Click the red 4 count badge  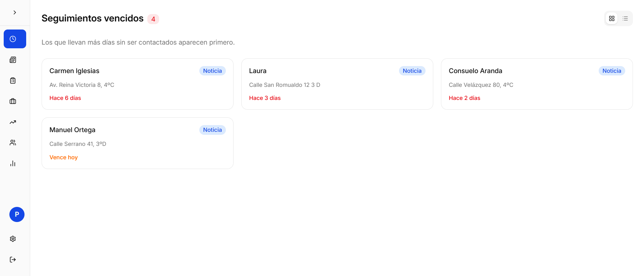(x=153, y=19)
